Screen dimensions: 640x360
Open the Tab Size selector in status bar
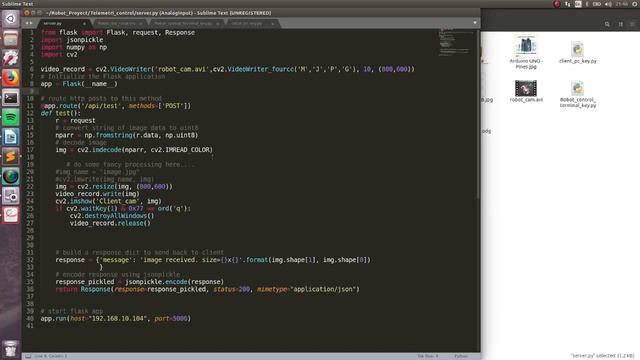click(427, 356)
